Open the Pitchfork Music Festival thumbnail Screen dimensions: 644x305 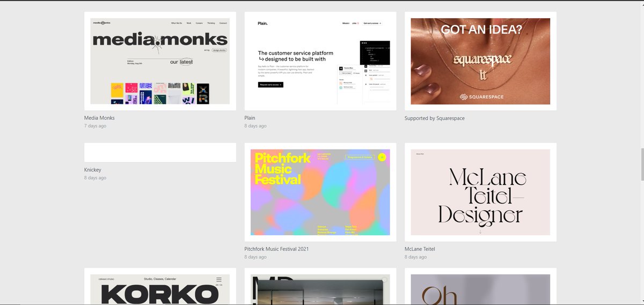tap(320, 192)
